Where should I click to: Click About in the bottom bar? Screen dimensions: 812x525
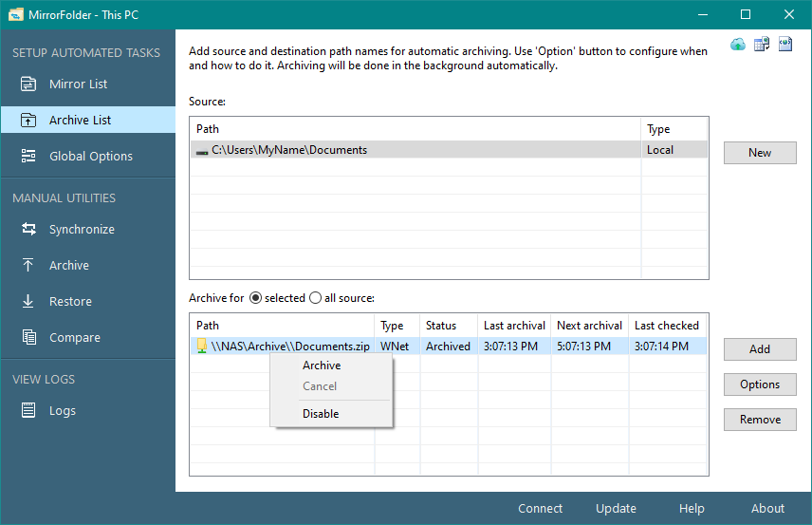[x=767, y=509]
